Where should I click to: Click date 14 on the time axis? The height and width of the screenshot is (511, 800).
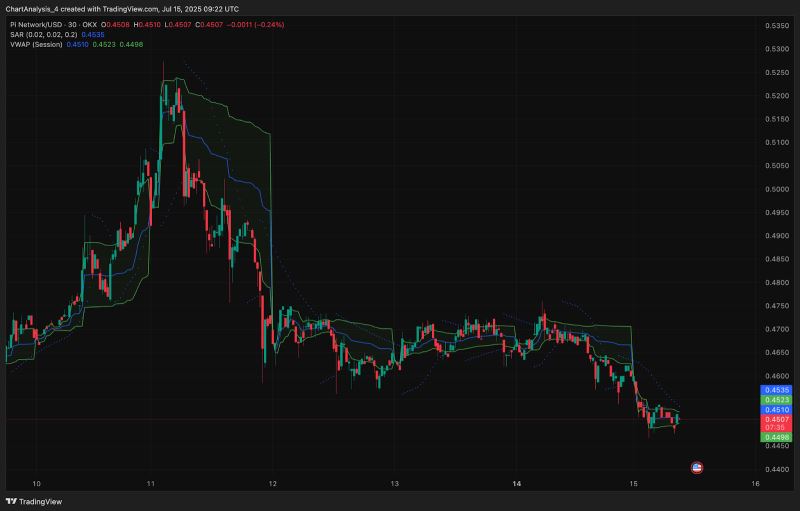pos(517,483)
